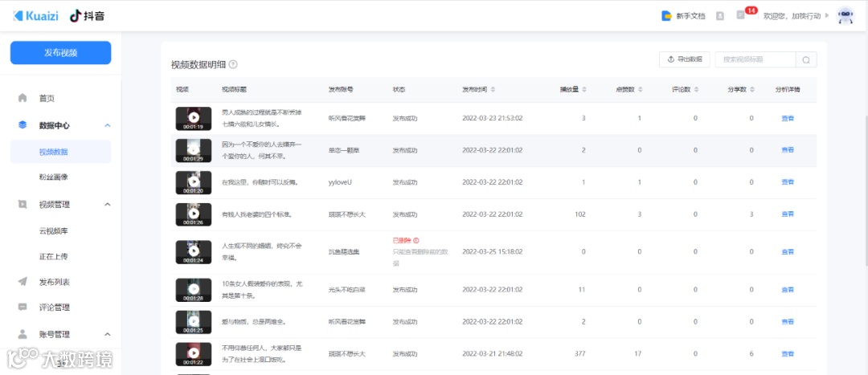Click the Kuaizi logo
The height and width of the screenshot is (375, 868).
point(35,16)
